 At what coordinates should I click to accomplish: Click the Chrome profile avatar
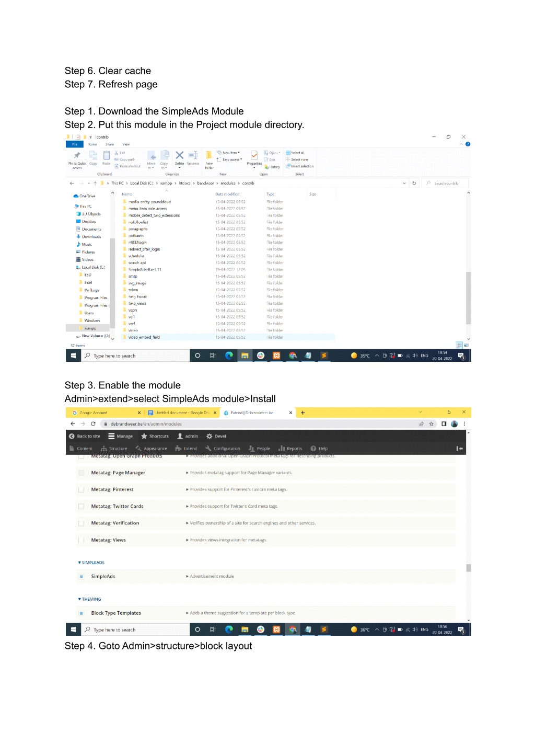pyautogui.click(x=455, y=424)
